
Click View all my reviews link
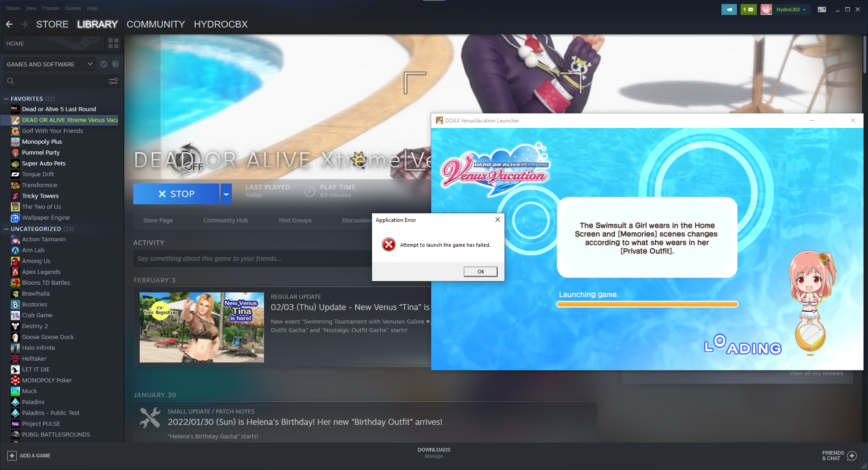click(816, 373)
